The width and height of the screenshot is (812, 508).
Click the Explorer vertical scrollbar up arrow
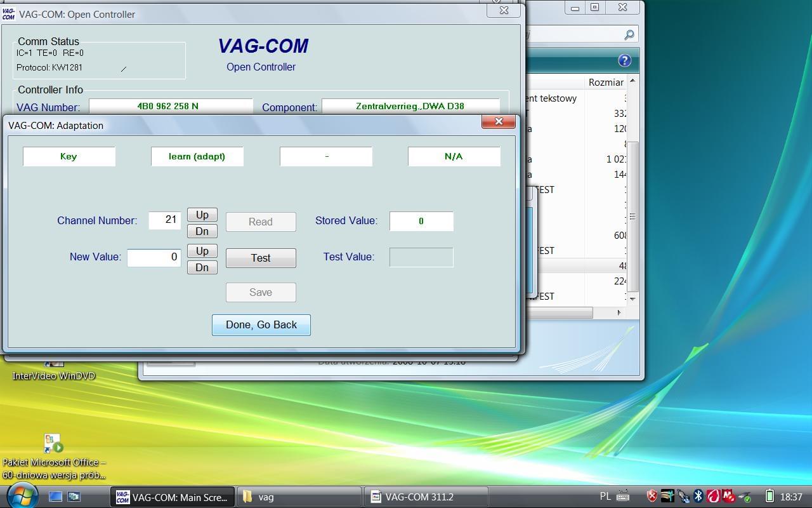(632, 82)
